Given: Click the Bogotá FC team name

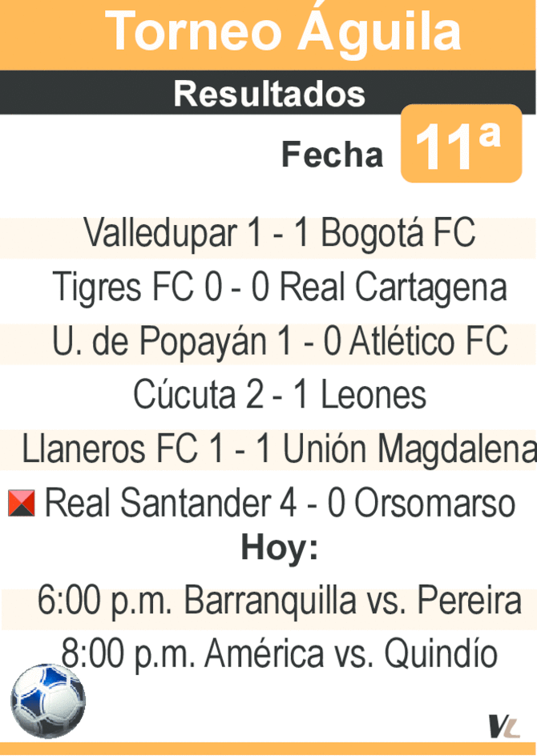Looking at the screenshot, I should [x=398, y=234].
